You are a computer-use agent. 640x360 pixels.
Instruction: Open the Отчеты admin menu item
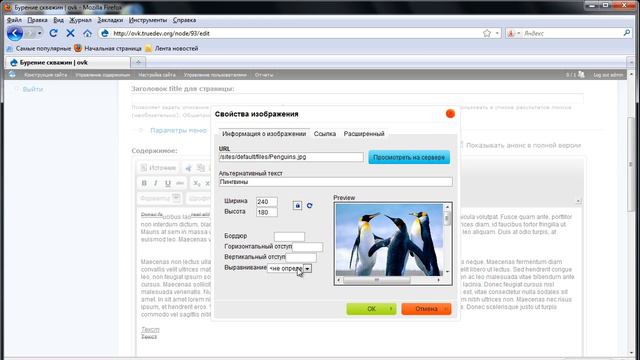click(264, 75)
